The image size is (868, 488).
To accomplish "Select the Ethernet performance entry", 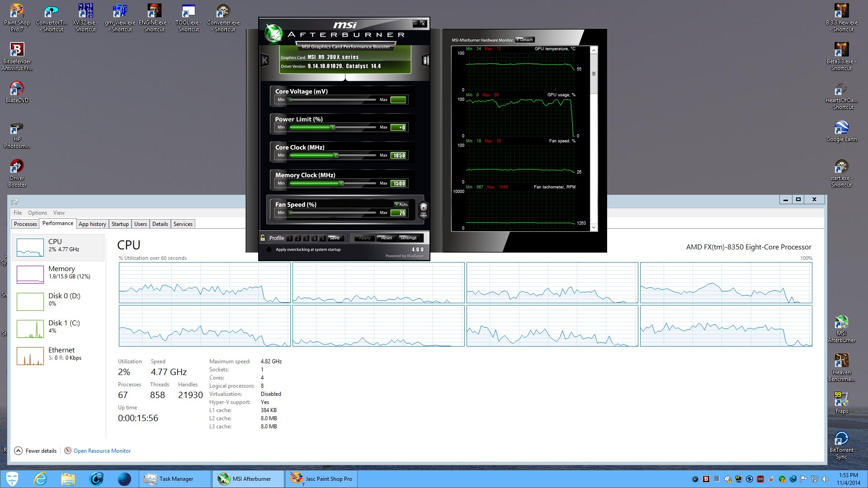I will click(59, 356).
